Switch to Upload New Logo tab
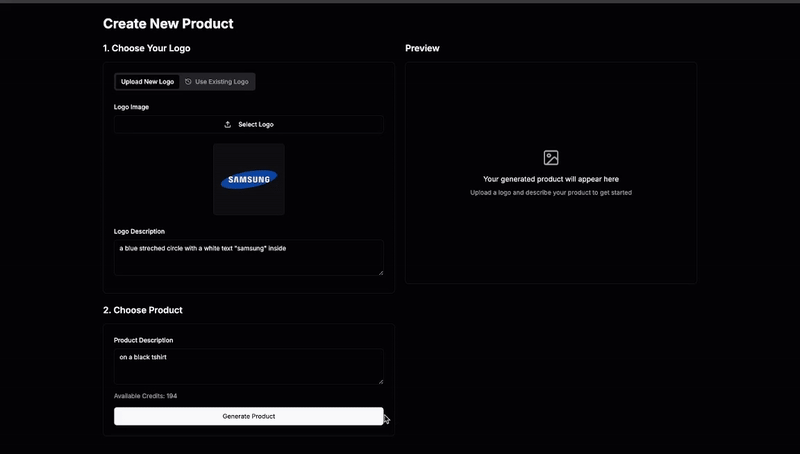 (147, 82)
